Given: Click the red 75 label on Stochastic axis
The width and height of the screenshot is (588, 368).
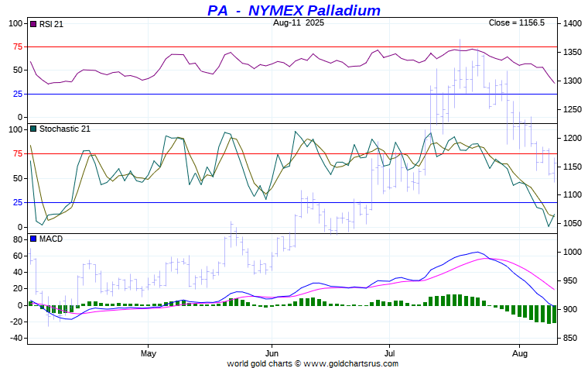Looking at the screenshot, I should [x=18, y=153].
